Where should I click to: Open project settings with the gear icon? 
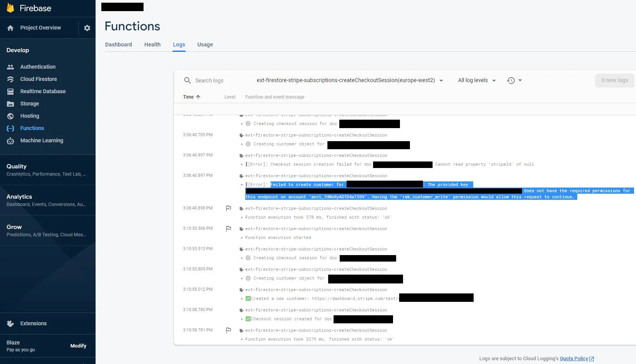coord(87,28)
